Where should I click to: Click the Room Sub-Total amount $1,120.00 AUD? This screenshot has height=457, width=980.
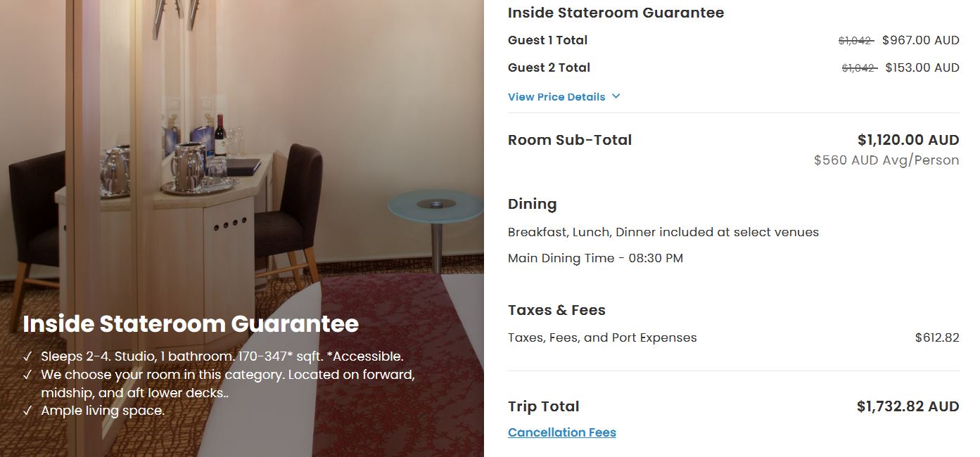coord(908,140)
